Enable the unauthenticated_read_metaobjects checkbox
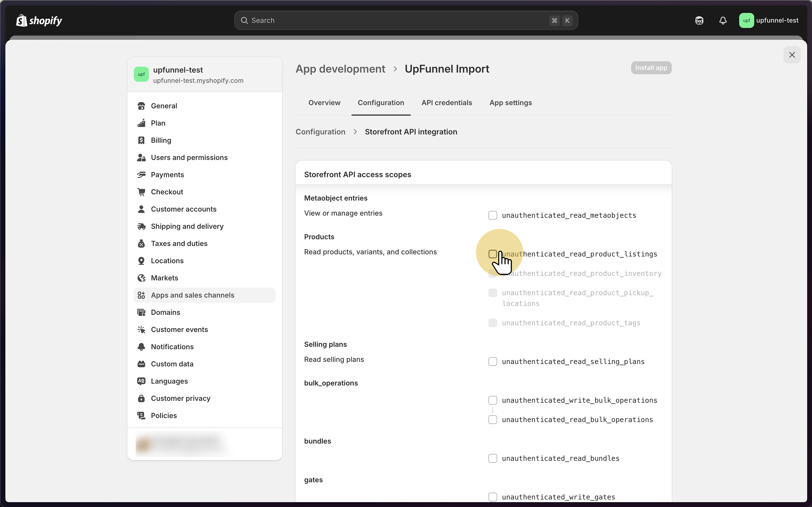The image size is (812, 507). point(492,215)
